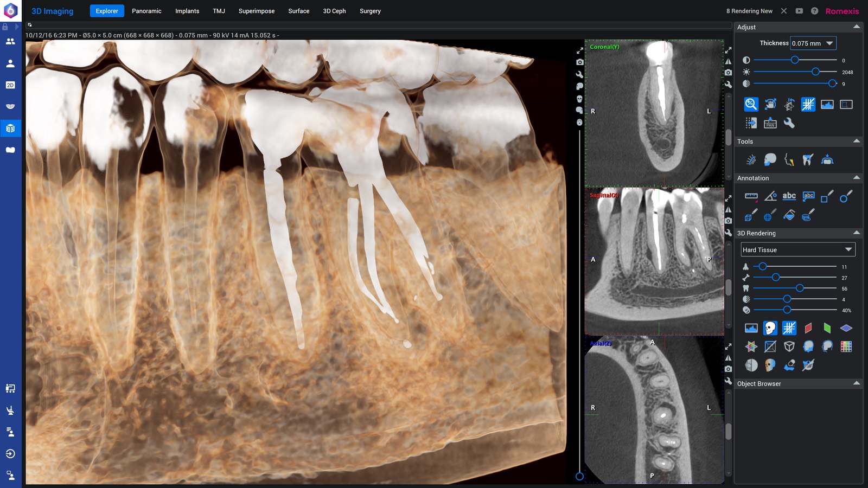Image resolution: width=868 pixels, height=488 pixels.
Task: Switch to the Panoramic tab
Action: tap(146, 11)
